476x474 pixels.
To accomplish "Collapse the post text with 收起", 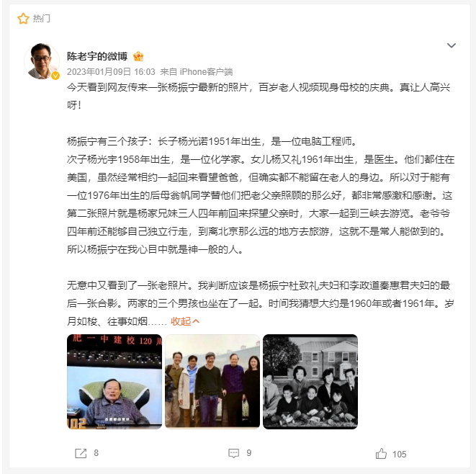I will pyautogui.click(x=181, y=321).
